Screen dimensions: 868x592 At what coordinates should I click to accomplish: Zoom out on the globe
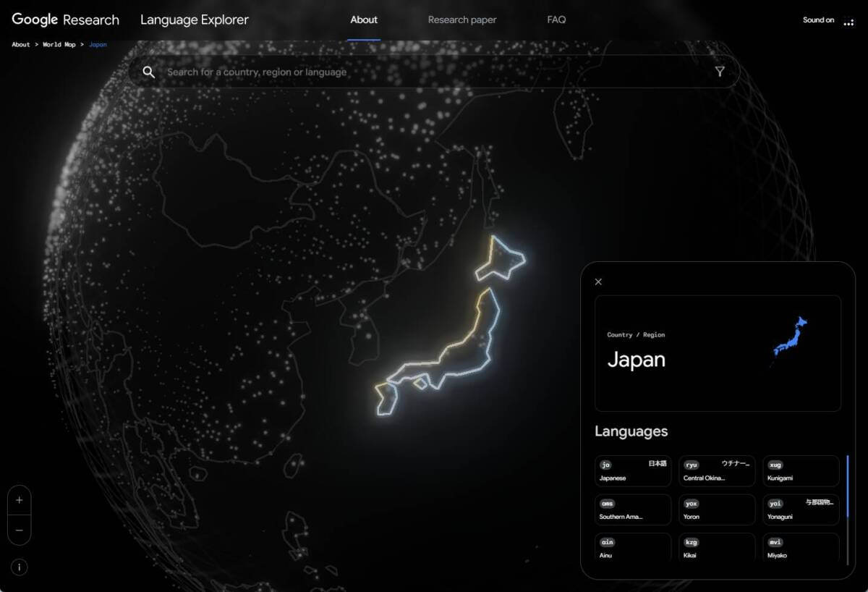point(19,530)
